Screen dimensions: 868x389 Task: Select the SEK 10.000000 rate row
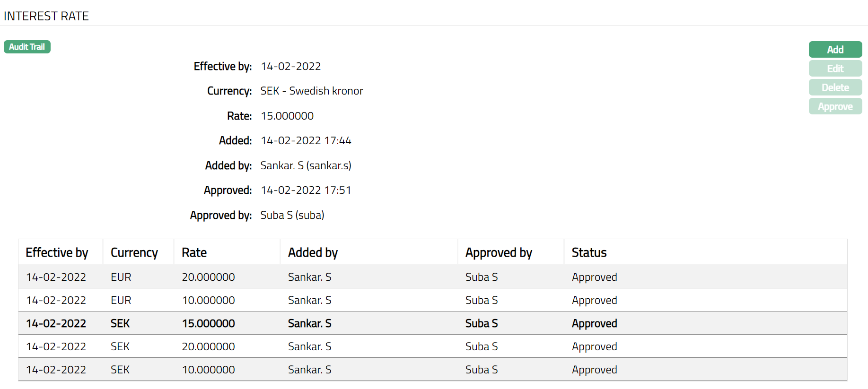pos(208,370)
